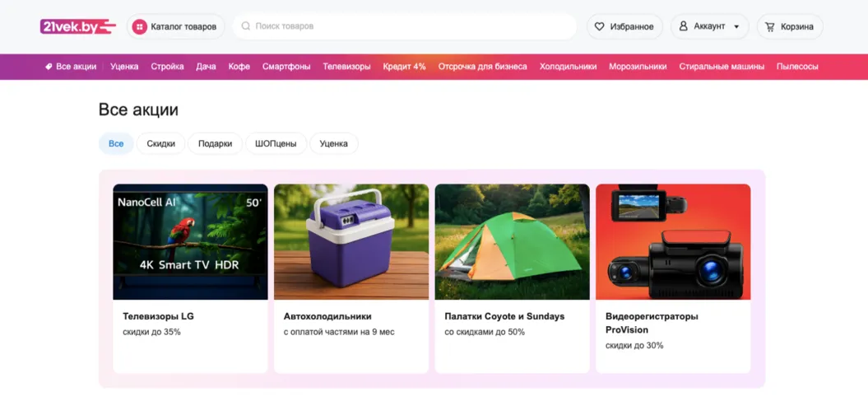Click с оплатой частями на 9 мес
The width and height of the screenshot is (868, 401).
[x=339, y=333]
